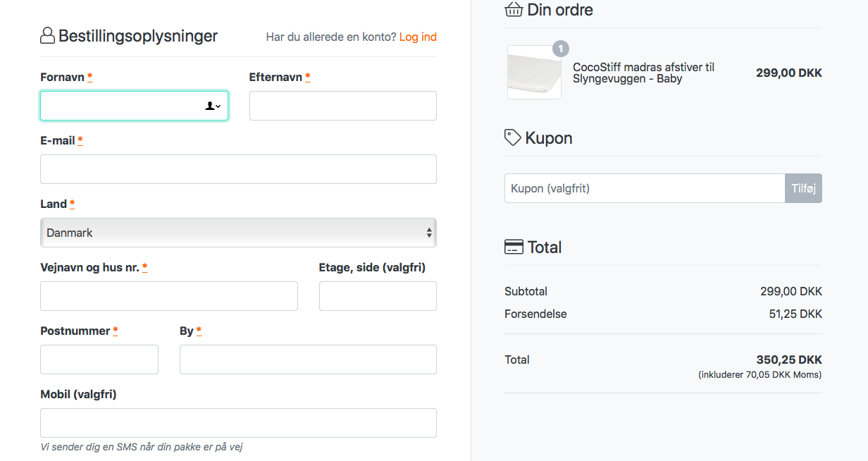This screenshot has width=868, height=461.
Task: Click the Etage, side input field
Action: [378, 296]
